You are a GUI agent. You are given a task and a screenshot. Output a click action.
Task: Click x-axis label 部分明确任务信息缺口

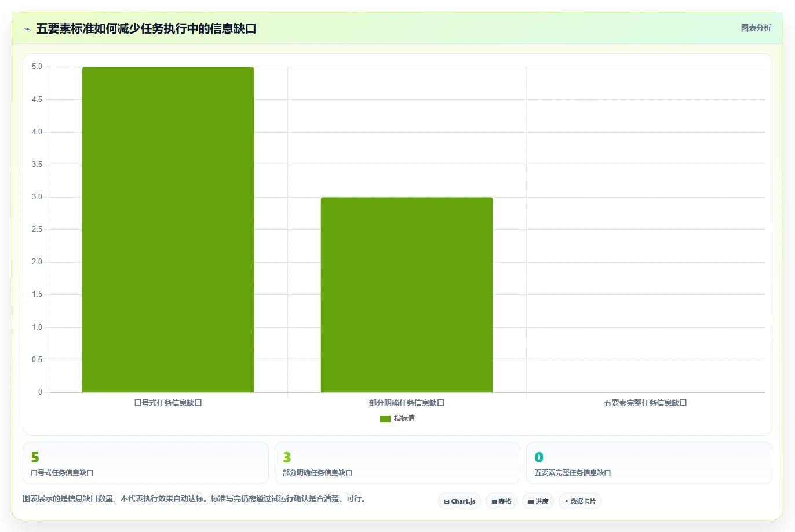407,403
